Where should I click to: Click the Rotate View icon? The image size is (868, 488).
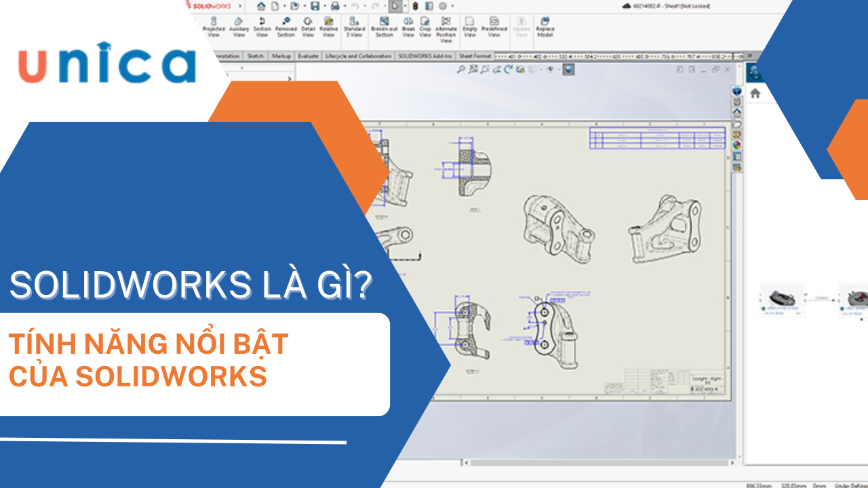pyautogui.click(x=508, y=69)
